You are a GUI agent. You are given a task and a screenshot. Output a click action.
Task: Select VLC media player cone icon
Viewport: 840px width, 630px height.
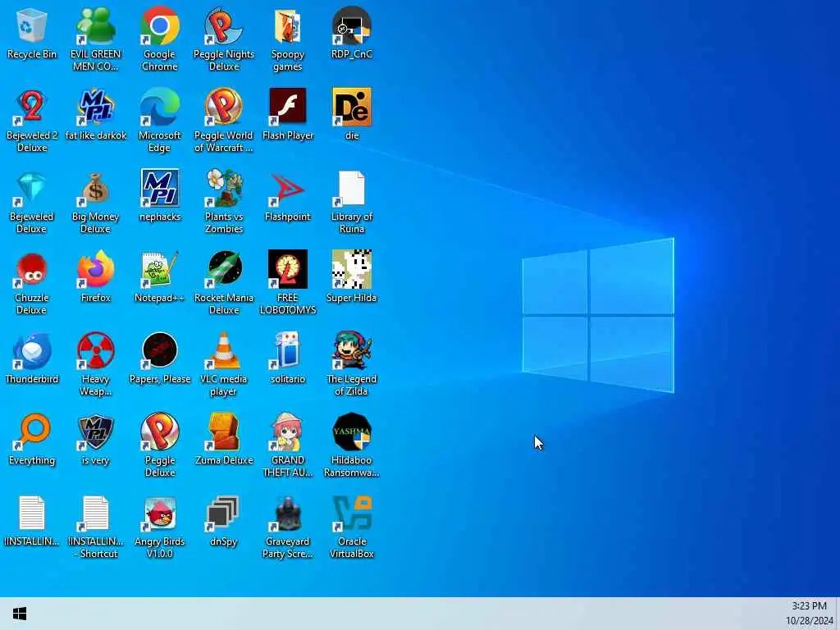pyautogui.click(x=223, y=350)
